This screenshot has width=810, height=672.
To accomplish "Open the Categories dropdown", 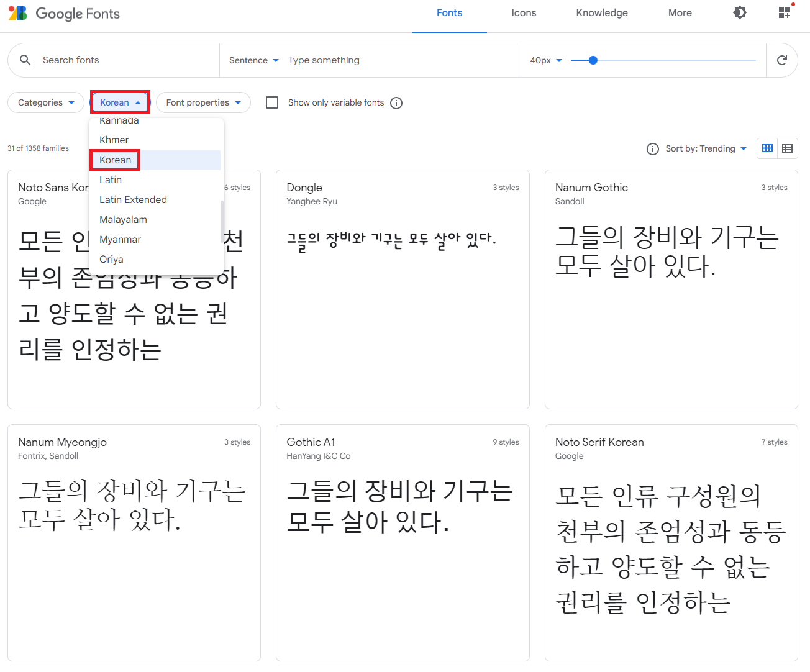I will click(46, 102).
